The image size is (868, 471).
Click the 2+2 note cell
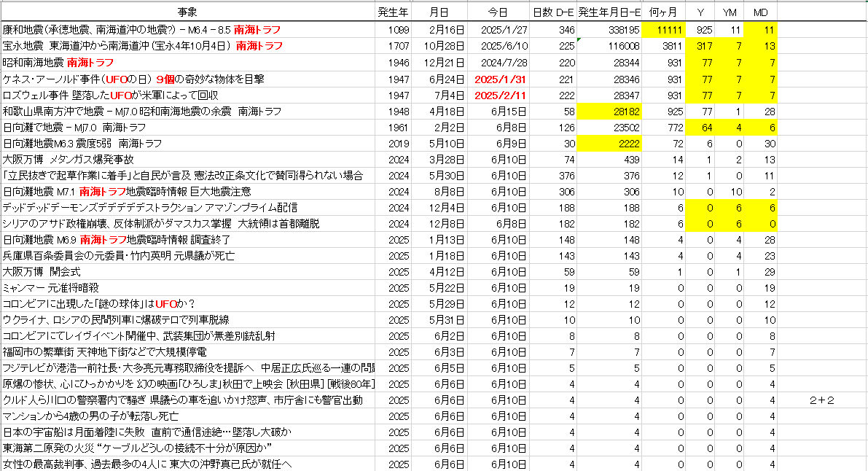[822, 400]
